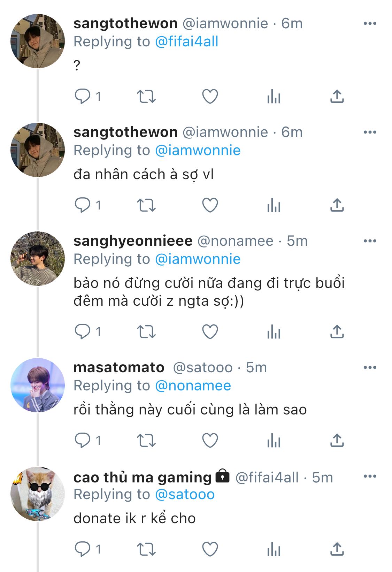Open the cat avatar of cao thủ ma gaming

[x=38, y=494]
